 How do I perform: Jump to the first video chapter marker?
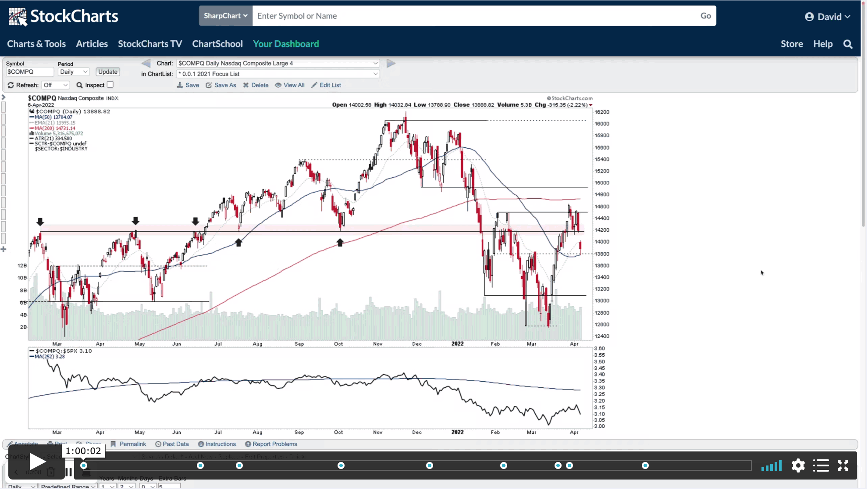click(x=84, y=466)
